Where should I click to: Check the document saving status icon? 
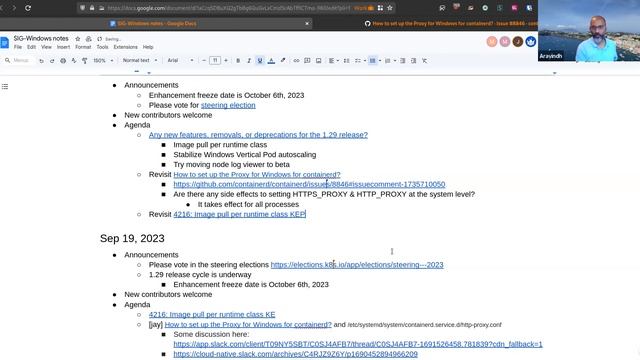pyautogui.click(x=100, y=39)
